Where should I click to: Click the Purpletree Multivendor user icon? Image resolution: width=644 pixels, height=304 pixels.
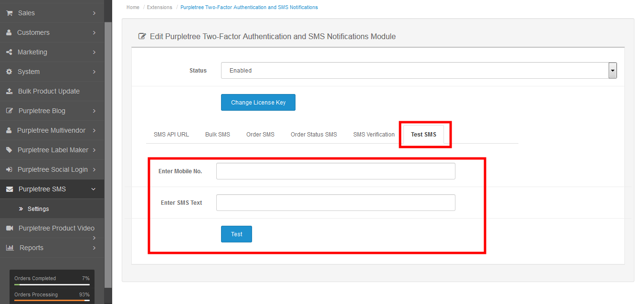9,130
